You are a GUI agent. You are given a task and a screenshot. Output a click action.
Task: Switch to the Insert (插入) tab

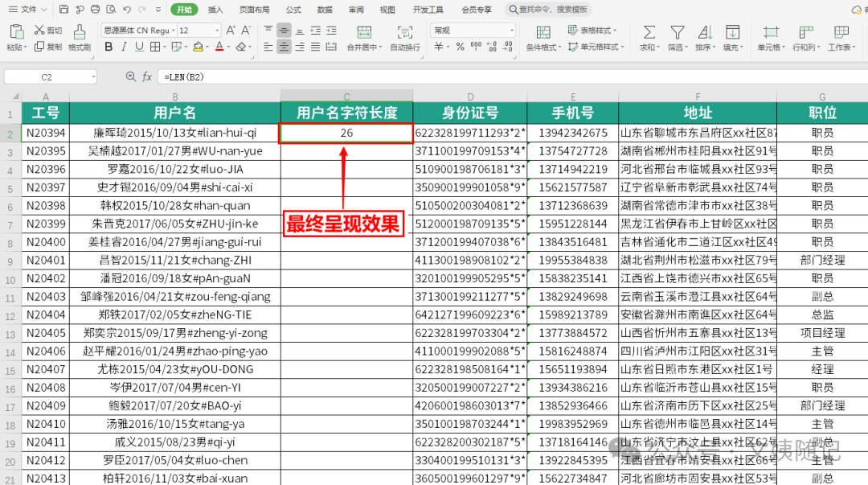coord(215,10)
